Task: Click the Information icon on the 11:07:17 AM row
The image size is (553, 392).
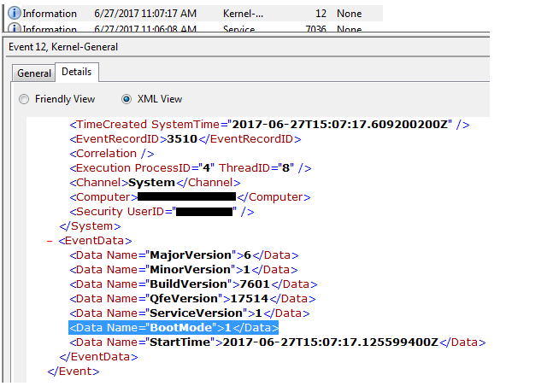Action: click(15, 13)
